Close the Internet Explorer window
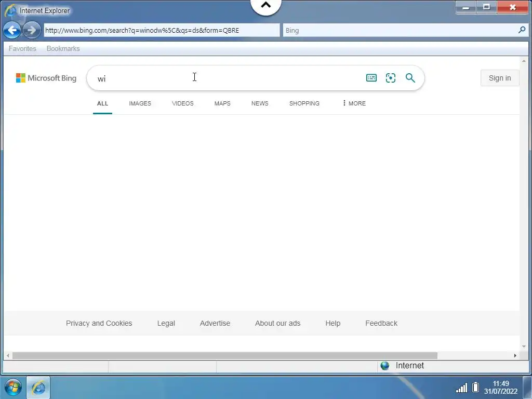 click(513, 7)
